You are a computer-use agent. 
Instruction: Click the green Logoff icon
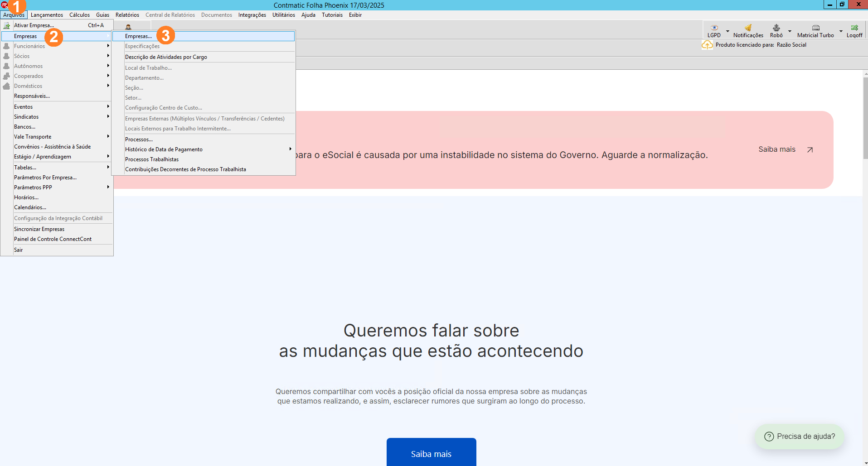click(854, 28)
